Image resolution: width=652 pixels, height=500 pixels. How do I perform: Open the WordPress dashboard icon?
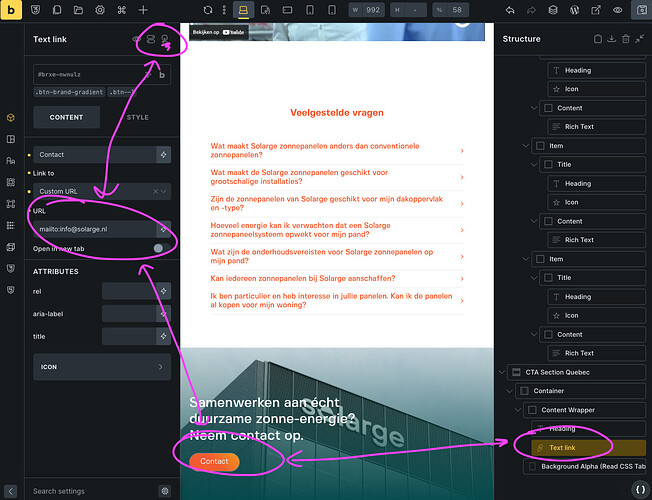pos(574,10)
